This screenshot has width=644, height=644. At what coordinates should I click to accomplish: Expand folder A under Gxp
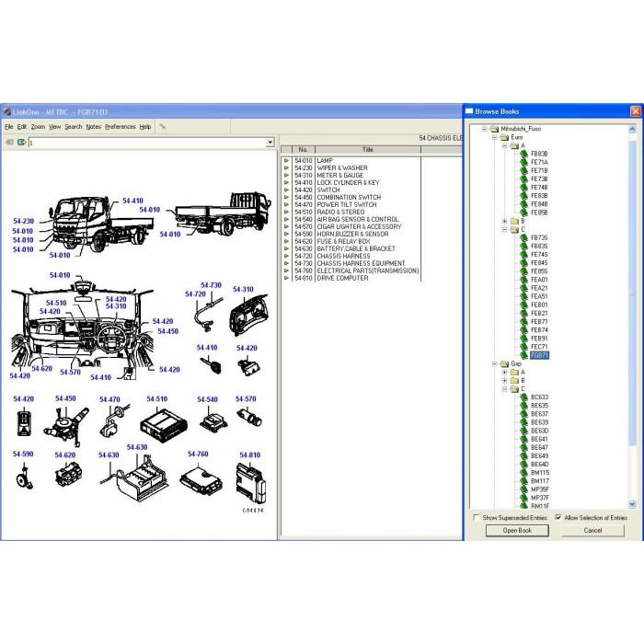click(505, 372)
